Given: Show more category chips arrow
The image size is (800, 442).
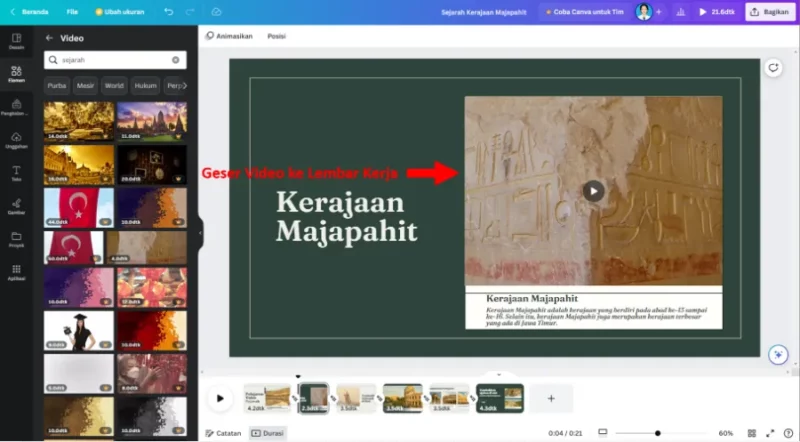Looking at the screenshot, I should click(184, 86).
